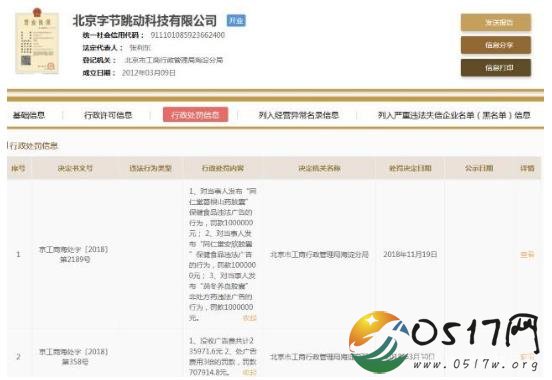Click document number 京工商海处字〔2018〕第358号

pyautogui.click(x=74, y=357)
